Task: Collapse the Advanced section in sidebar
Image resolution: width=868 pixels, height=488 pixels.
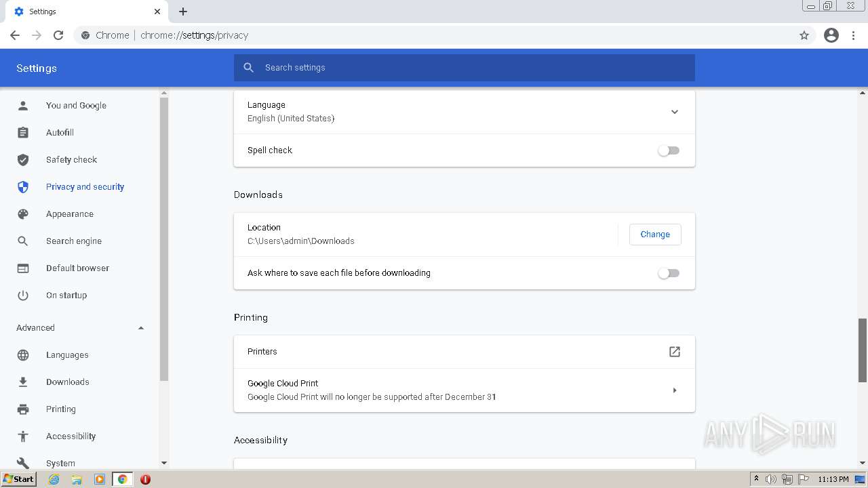Action: (141, 328)
